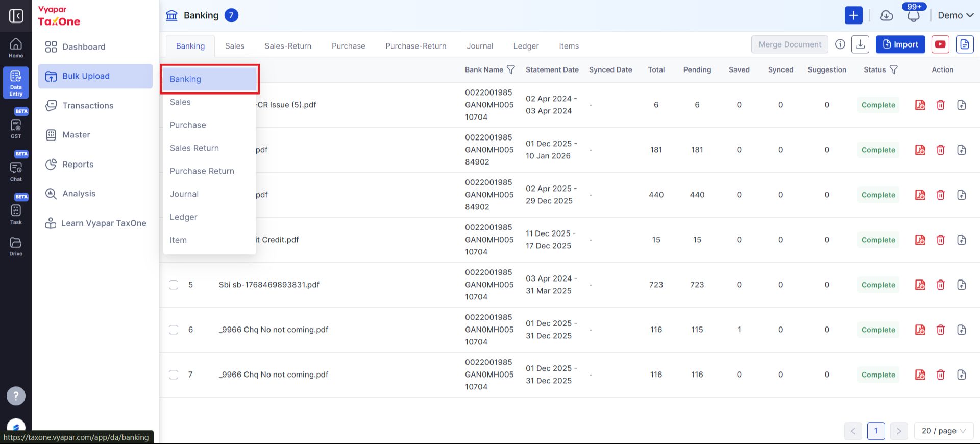Select Banking in the Bulk Upload submenu

click(210, 79)
